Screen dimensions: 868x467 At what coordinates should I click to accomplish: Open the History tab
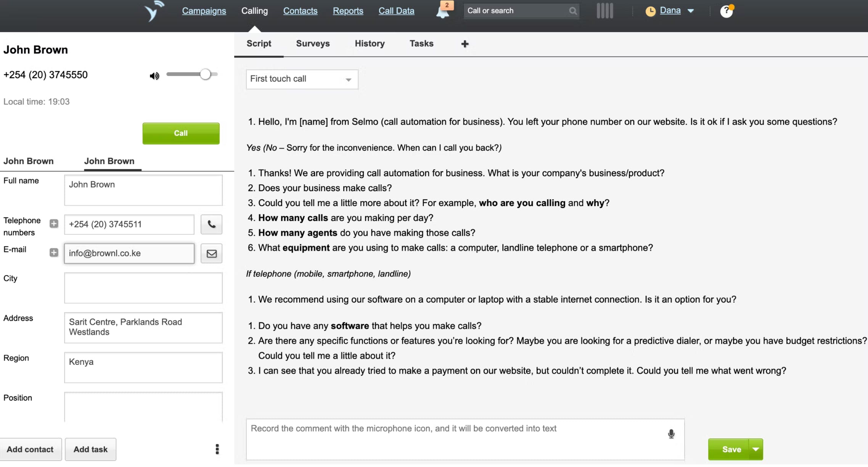[370, 44]
